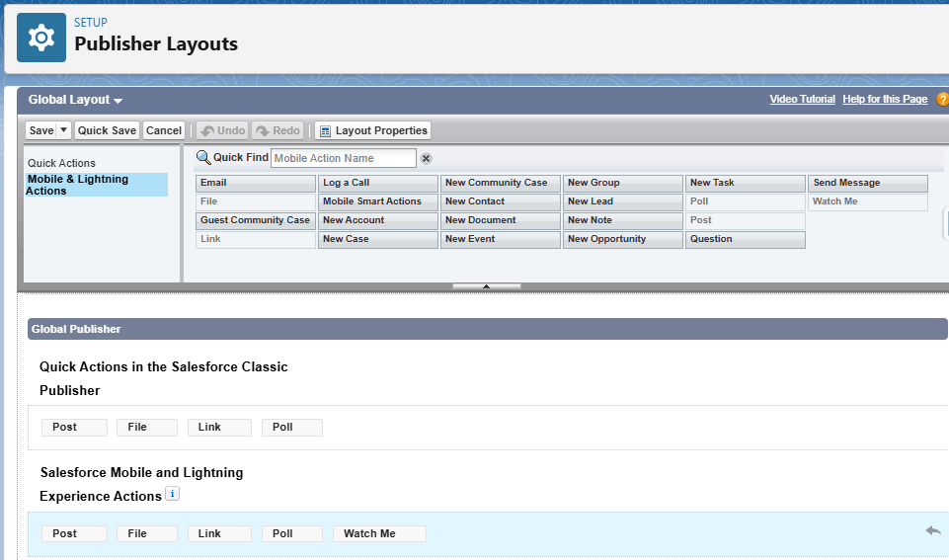Click the revert arrow icon in the Lightning actions section
This screenshot has width=949, height=560.
(932, 531)
